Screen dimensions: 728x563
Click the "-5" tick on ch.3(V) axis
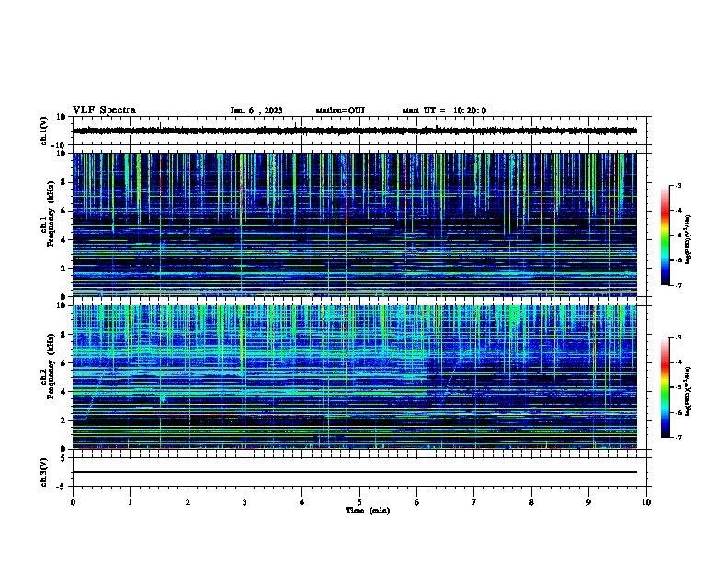coord(62,487)
